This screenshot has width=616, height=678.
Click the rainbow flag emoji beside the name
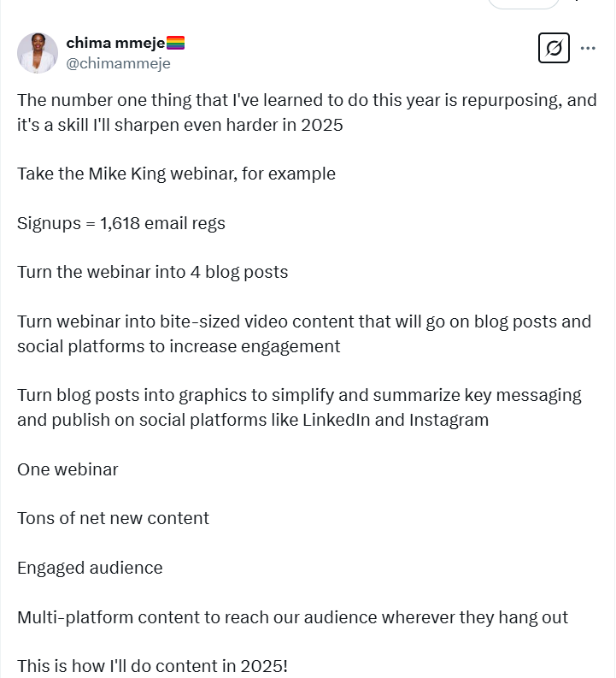point(175,43)
